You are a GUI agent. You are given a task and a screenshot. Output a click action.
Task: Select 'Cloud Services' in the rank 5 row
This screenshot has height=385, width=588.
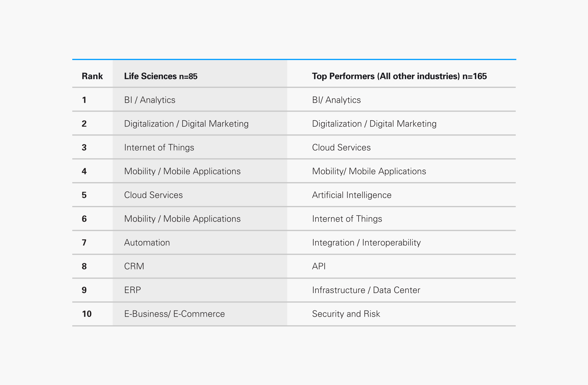point(153,195)
